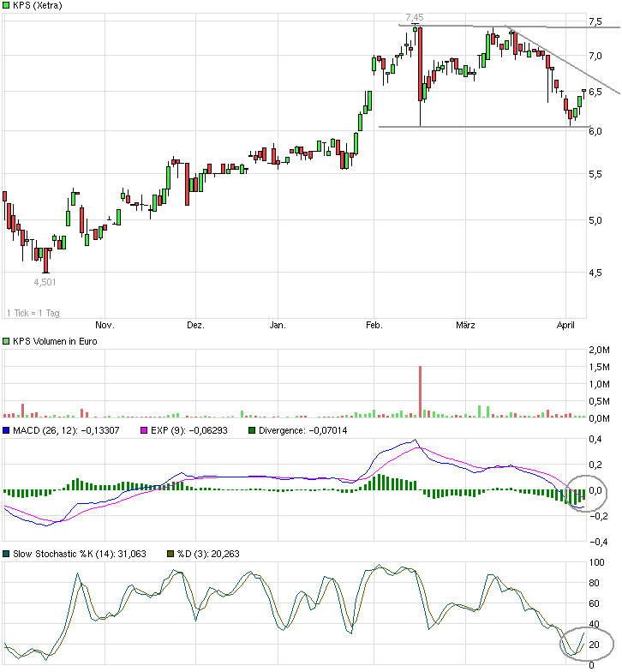Click the descending grey trend line
Image resolution: width=622 pixels, height=672 pixels.
(x=565, y=66)
